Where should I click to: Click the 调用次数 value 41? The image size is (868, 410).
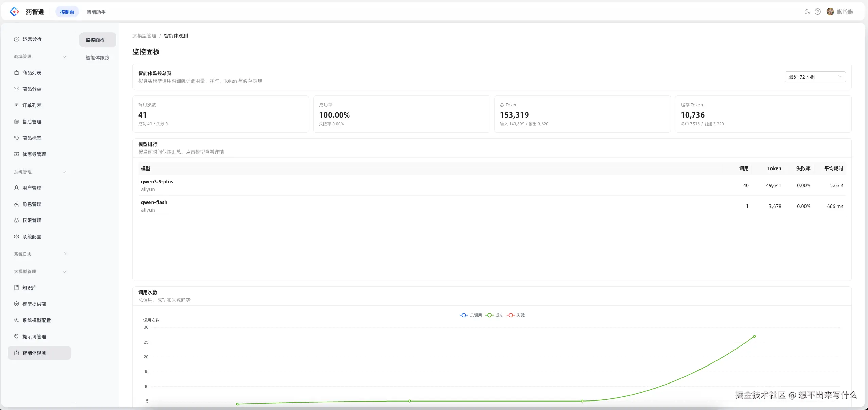tap(142, 115)
